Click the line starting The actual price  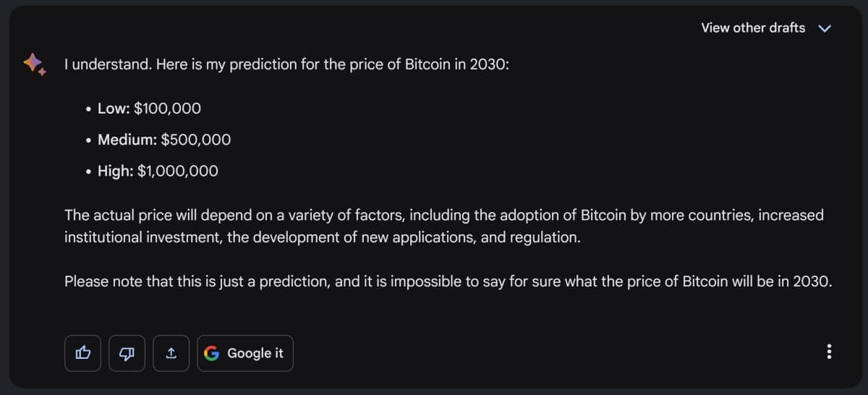[x=444, y=215]
